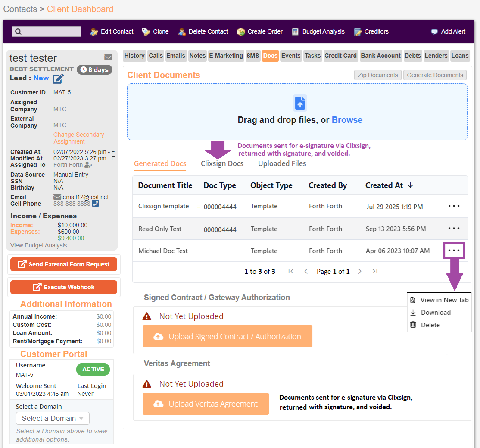Click the Delete Contact person icon
The image size is (480, 448).
tap(182, 31)
